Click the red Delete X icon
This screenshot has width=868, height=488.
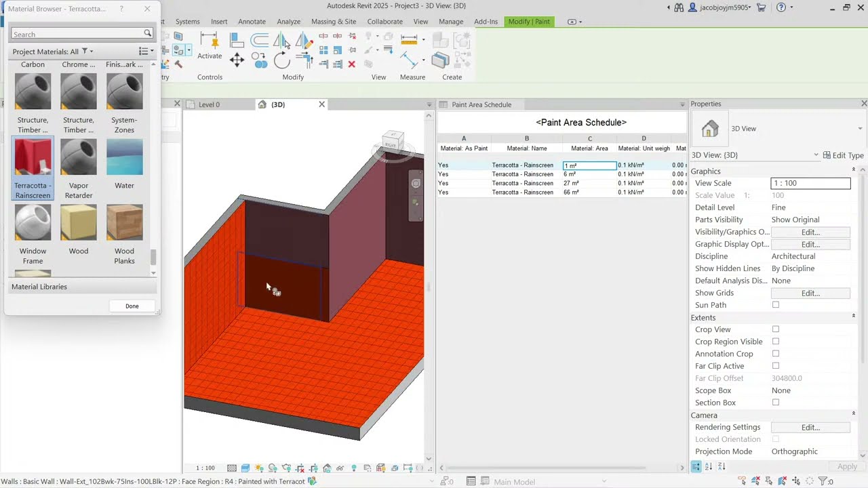351,64
